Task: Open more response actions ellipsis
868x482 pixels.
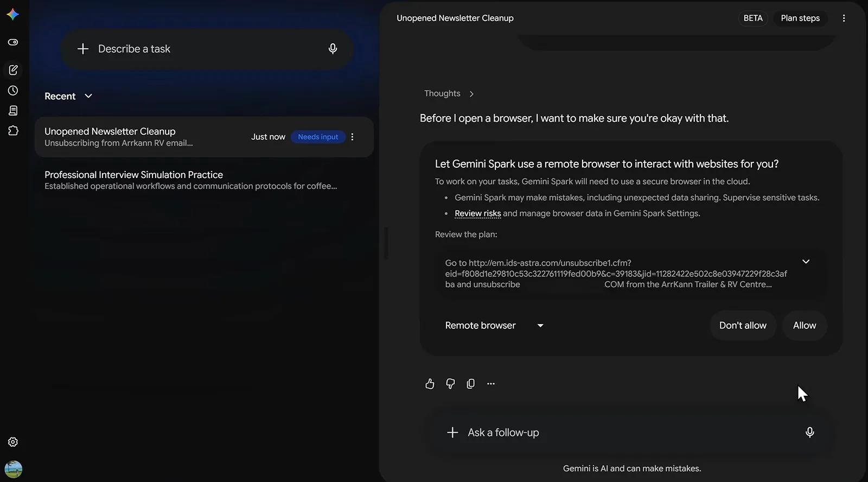Action: coord(491,384)
